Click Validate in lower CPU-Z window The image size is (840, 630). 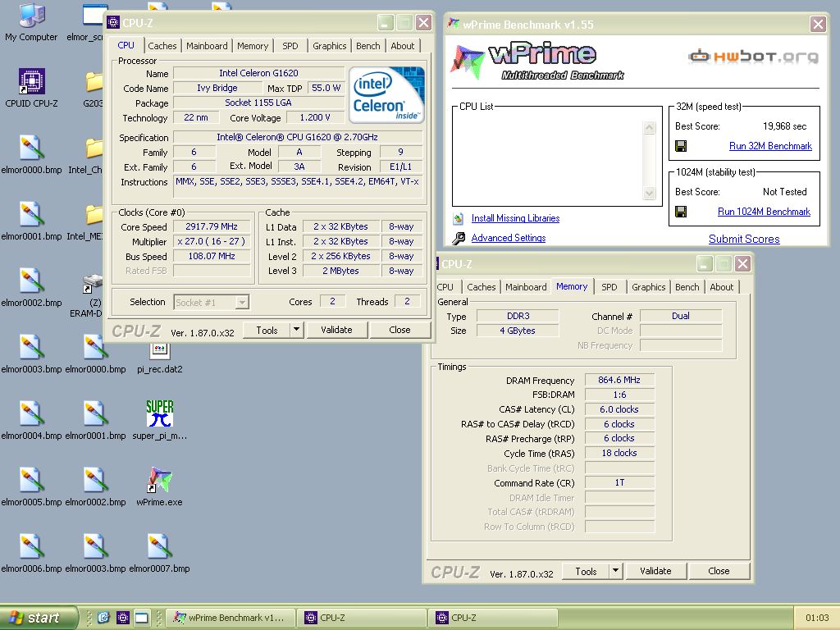coord(655,571)
